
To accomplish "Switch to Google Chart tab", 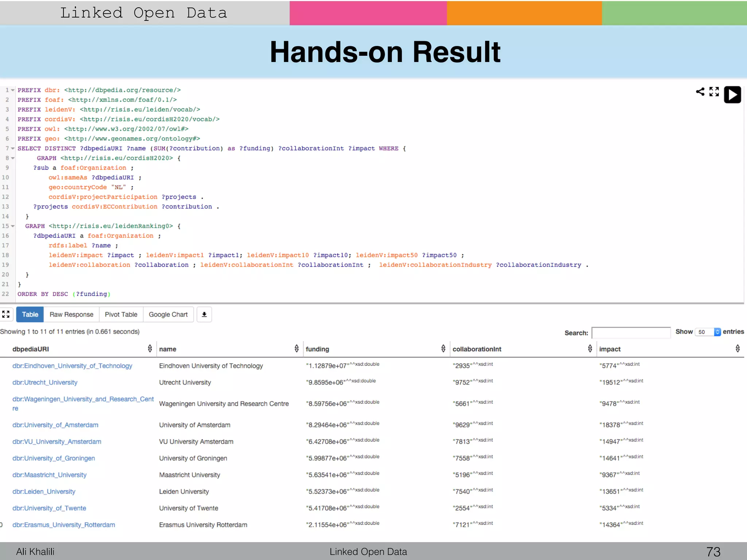I will pyautogui.click(x=168, y=314).
